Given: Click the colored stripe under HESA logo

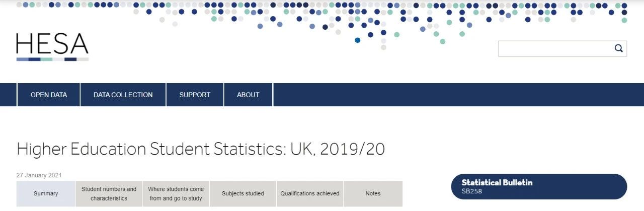Looking at the screenshot, I should pos(52,59).
